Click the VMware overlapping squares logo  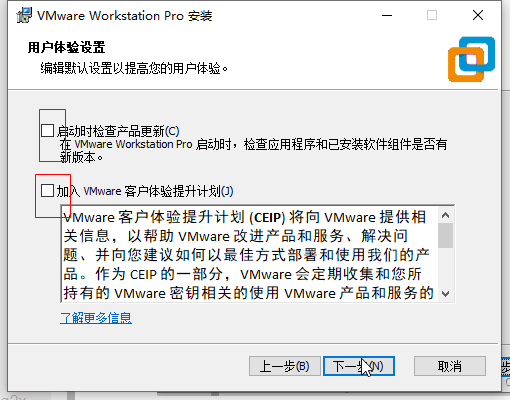pyautogui.click(x=471, y=59)
